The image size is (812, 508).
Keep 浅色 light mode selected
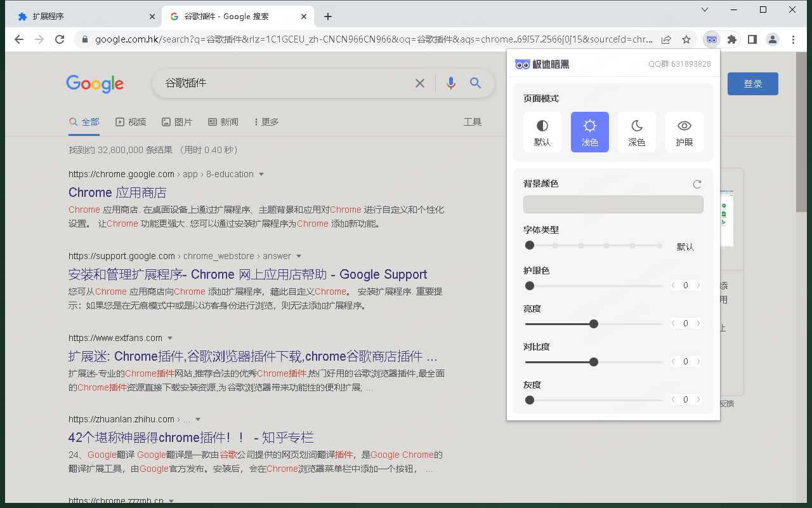589,132
